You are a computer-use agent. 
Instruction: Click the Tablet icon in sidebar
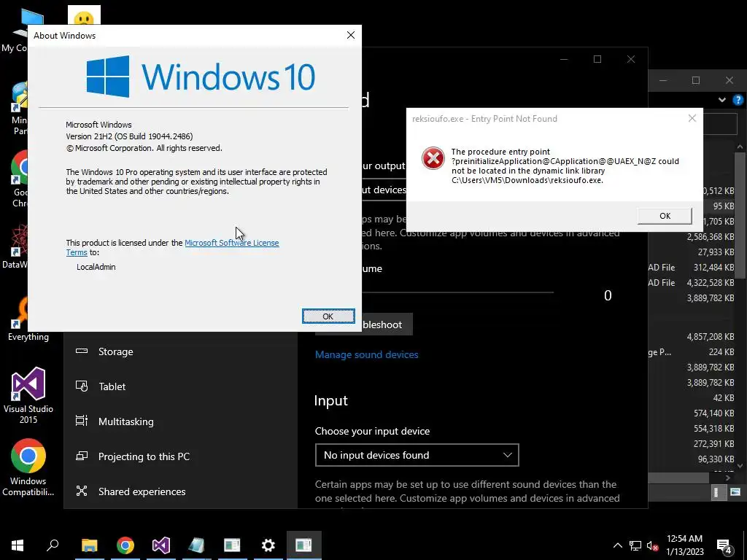(x=82, y=386)
